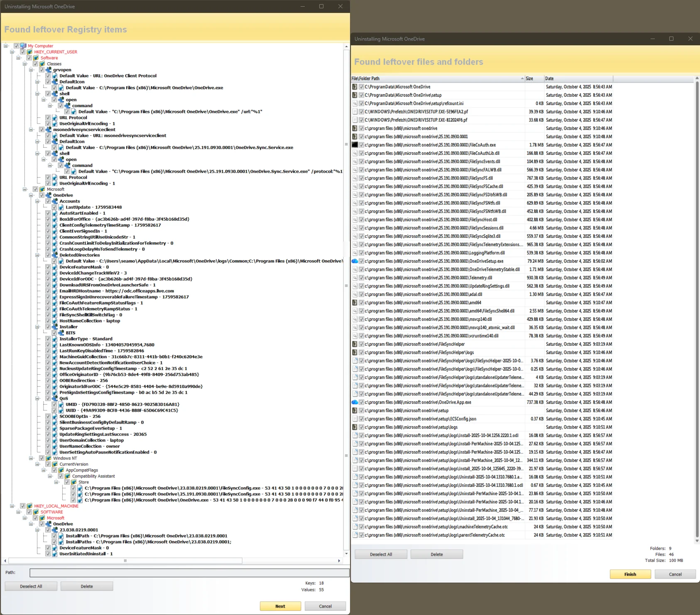Collapse the HKEY_CURRENT_USER tree node
700x615 pixels.
click(x=12, y=52)
